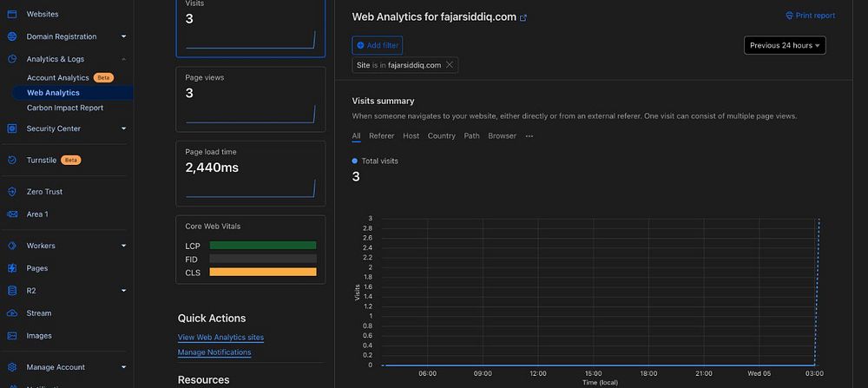Click the Area 1 envelope icon
Screen dimensions: 868x388
click(11, 214)
